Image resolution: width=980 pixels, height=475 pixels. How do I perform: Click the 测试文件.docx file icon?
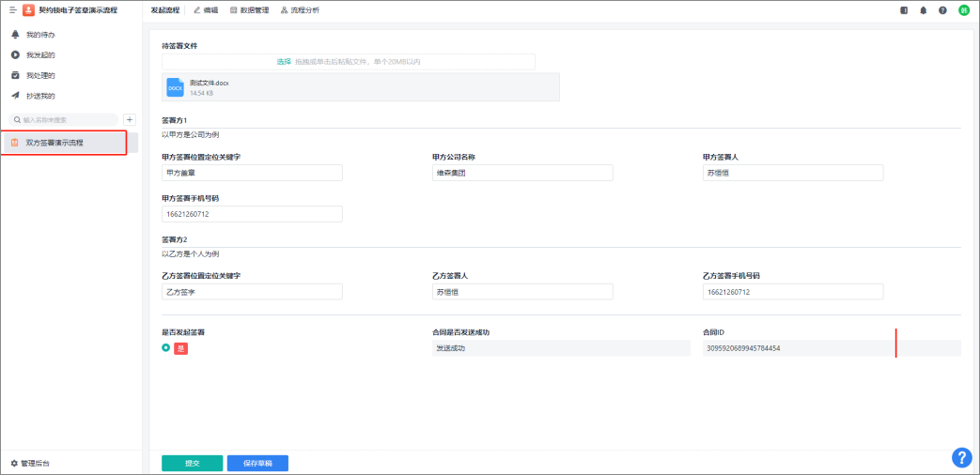(175, 87)
